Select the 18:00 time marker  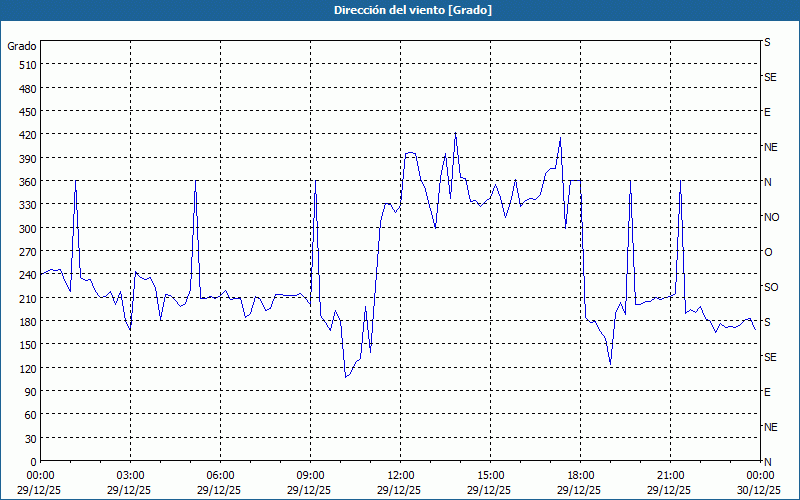click(580, 475)
